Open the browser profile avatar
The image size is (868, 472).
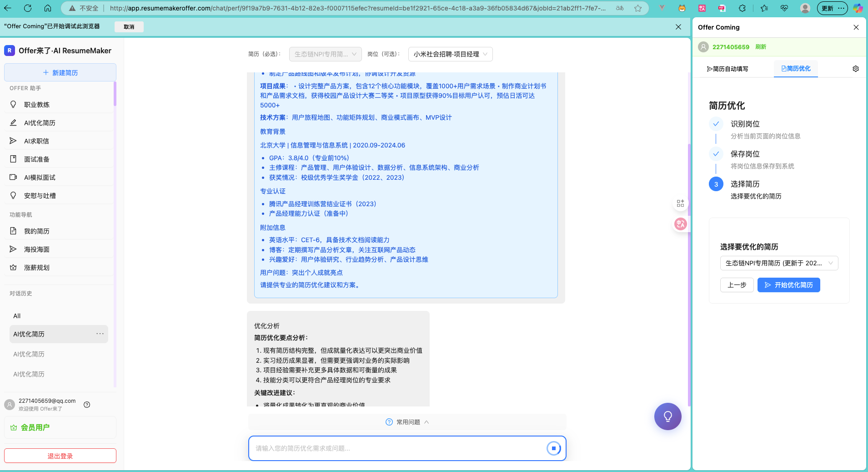[x=805, y=8]
